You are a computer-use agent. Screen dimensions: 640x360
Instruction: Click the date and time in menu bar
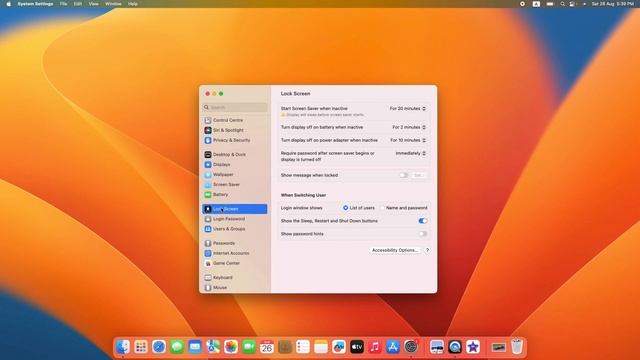coord(613,4)
